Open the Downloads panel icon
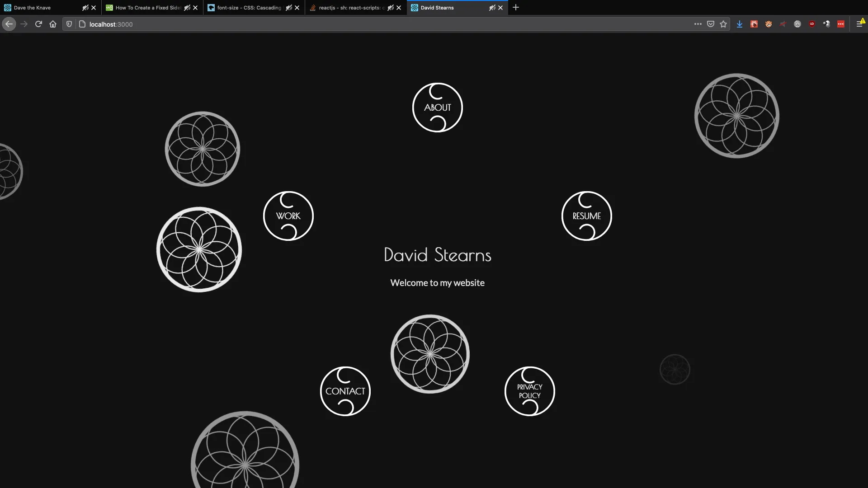The height and width of the screenshot is (488, 868). [x=740, y=24]
